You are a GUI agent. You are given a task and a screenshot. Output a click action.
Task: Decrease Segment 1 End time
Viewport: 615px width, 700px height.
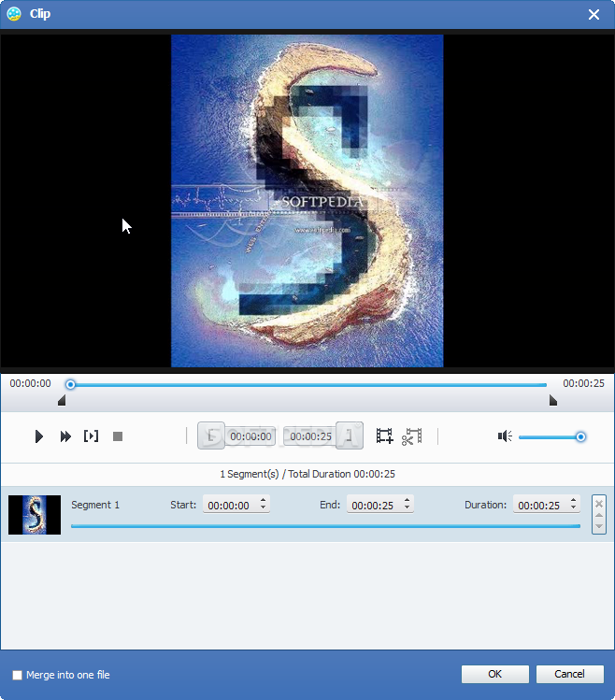(x=407, y=508)
